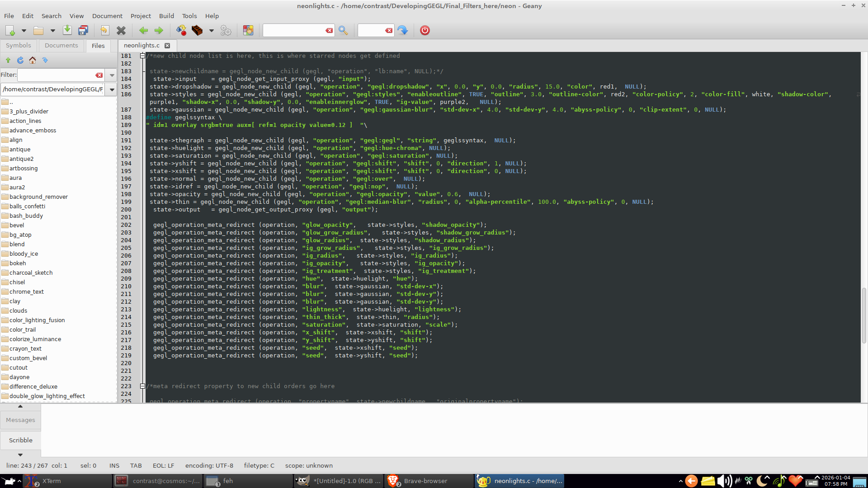The image size is (868, 488).
Task: Click the Save All icon
Action: coord(83,30)
